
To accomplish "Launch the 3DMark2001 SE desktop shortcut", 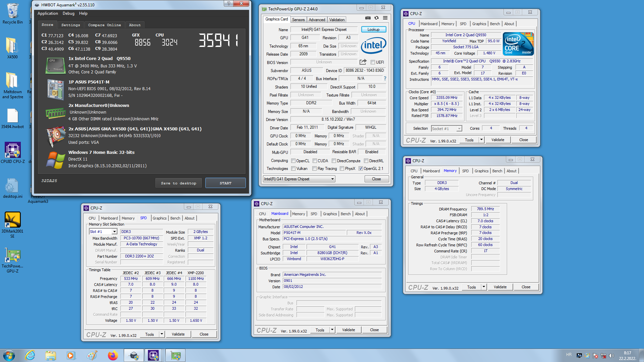I will [x=12, y=225].
